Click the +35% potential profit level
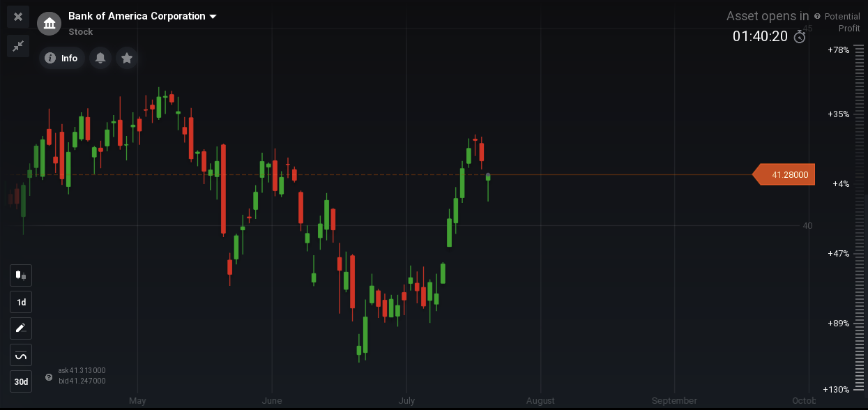Screen dimensions: 868x410 pyautogui.click(x=838, y=114)
